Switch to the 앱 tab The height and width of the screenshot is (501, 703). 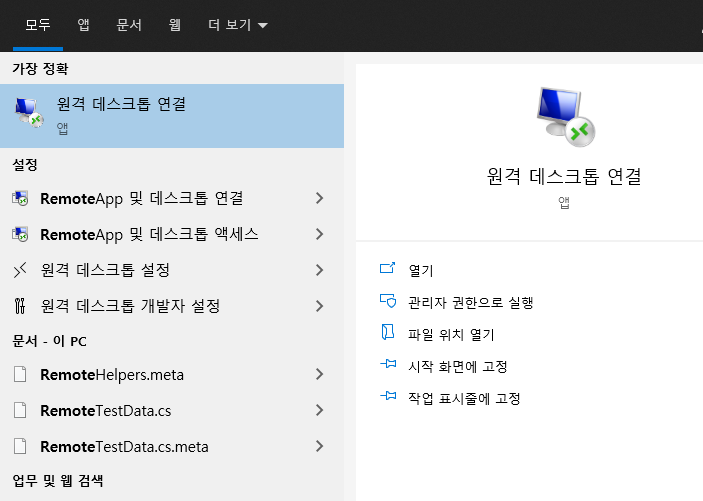83,25
